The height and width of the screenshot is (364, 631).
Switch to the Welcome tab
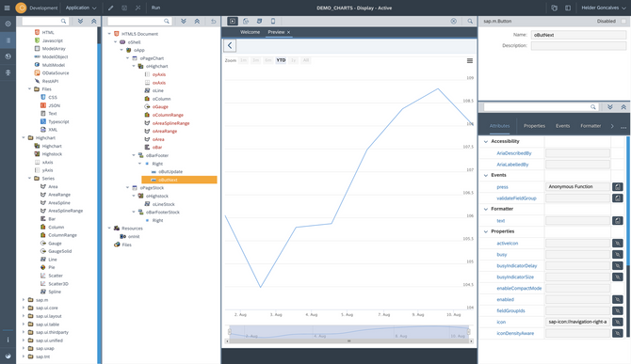[x=250, y=32]
